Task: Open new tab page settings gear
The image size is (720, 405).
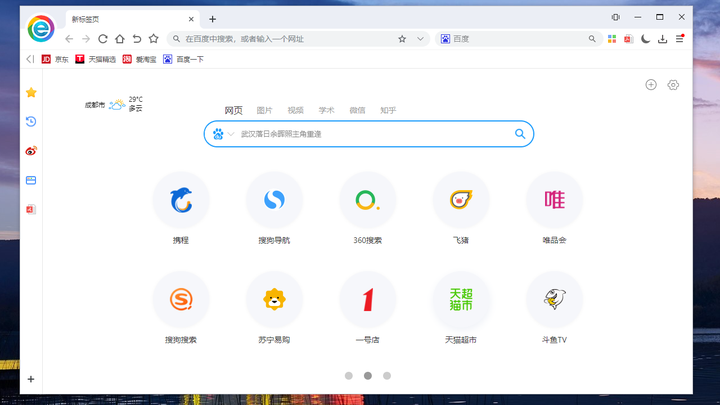Action: point(673,85)
